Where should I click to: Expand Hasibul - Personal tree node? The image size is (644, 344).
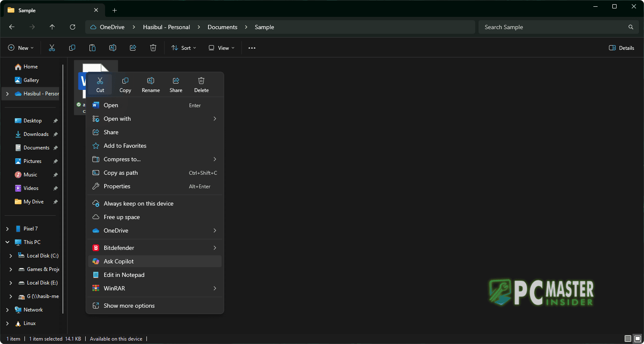tap(7, 94)
